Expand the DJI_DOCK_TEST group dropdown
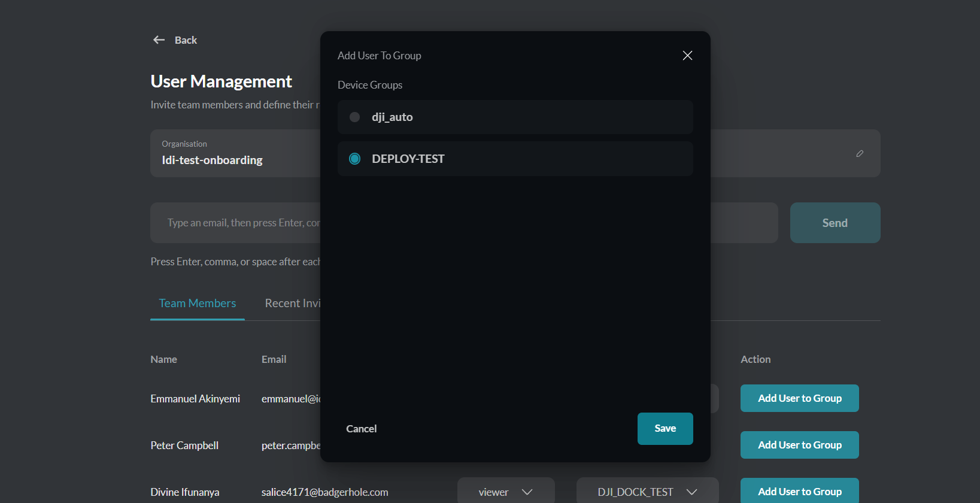This screenshot has height=503, width=980. (x=648, y=492)
